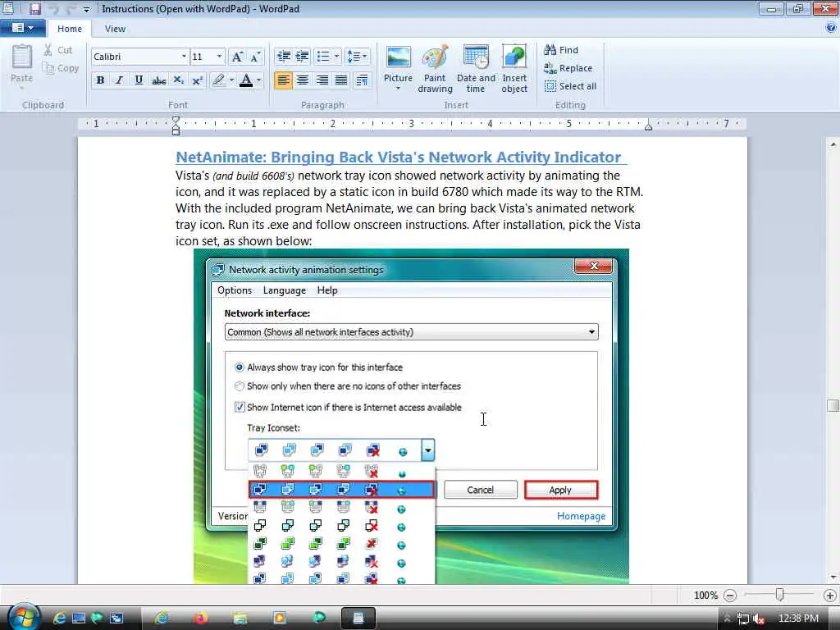
Task: Apply Strikethrough formatting
Action: [158, 80]
